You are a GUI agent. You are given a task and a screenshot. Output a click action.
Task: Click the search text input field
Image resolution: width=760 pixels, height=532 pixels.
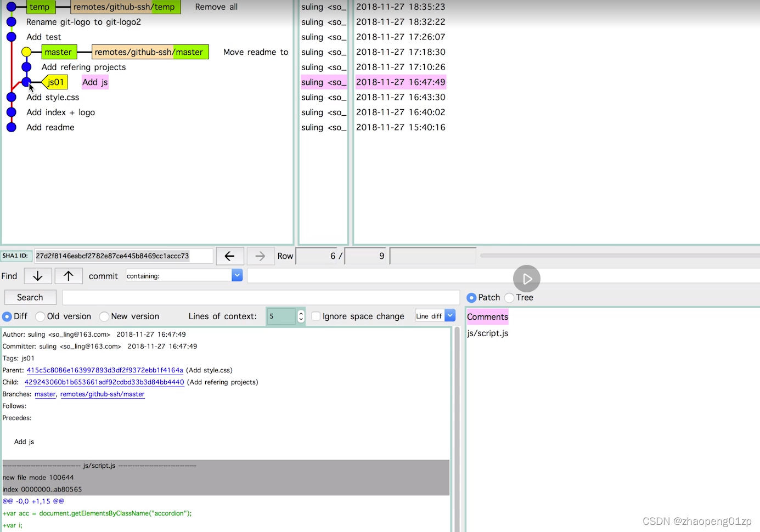point(261,297)
